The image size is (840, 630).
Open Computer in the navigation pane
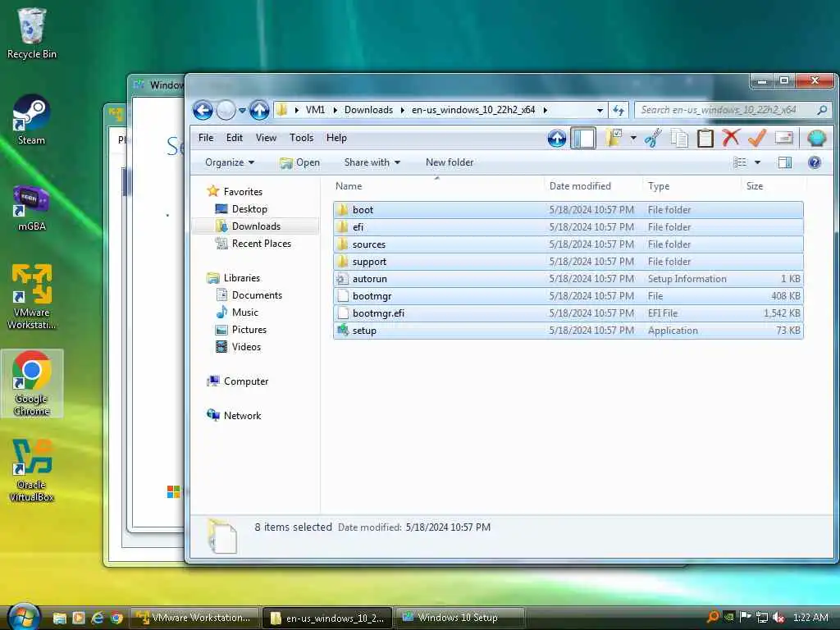(237, 381)
